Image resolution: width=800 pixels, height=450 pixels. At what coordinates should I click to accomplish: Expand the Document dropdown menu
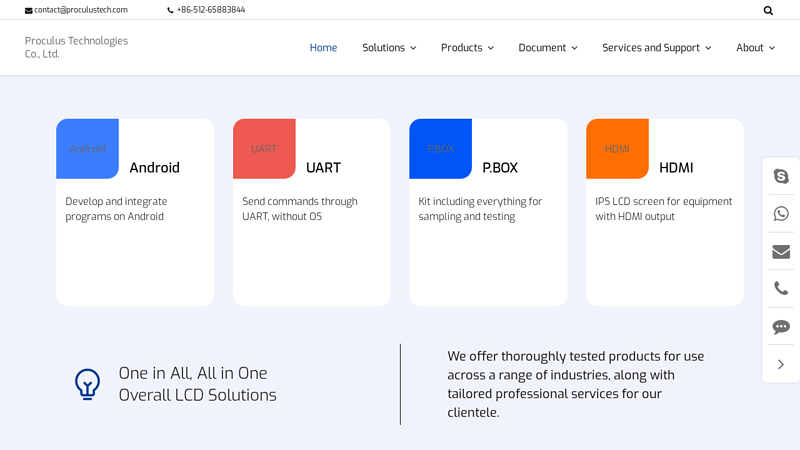pos(548,47)
